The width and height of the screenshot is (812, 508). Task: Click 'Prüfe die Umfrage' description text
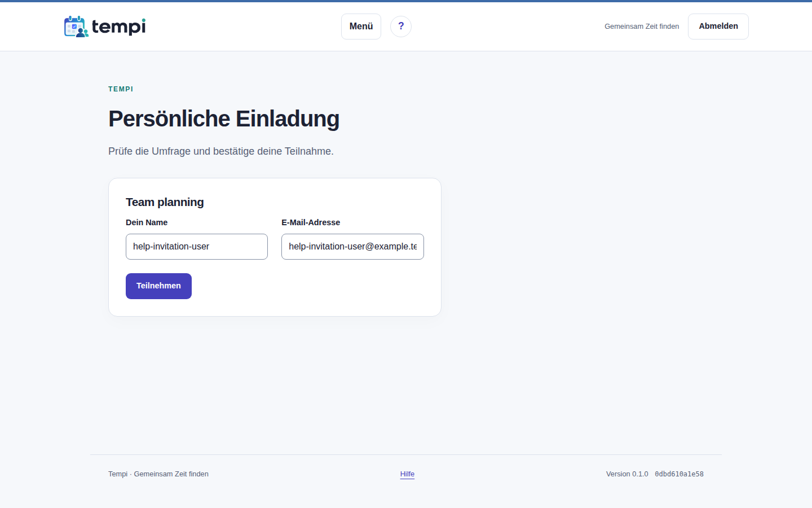coord(221,151)
